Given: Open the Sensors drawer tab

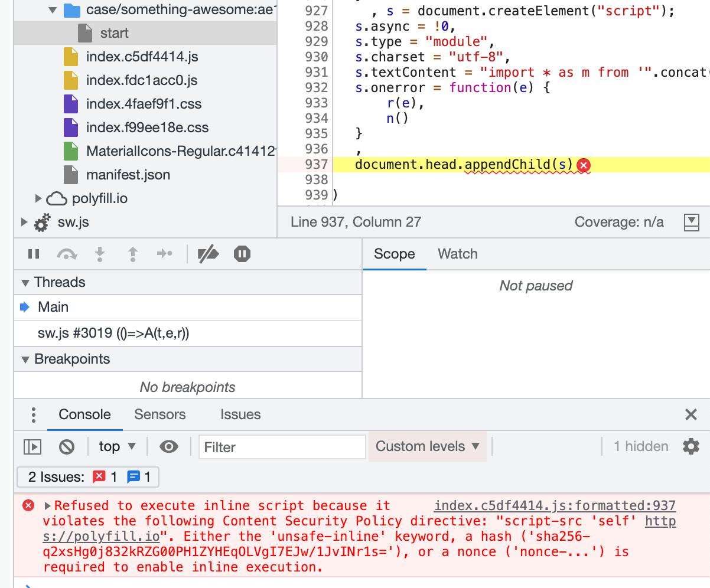Looking at the screenshot, I should [159, 414].
